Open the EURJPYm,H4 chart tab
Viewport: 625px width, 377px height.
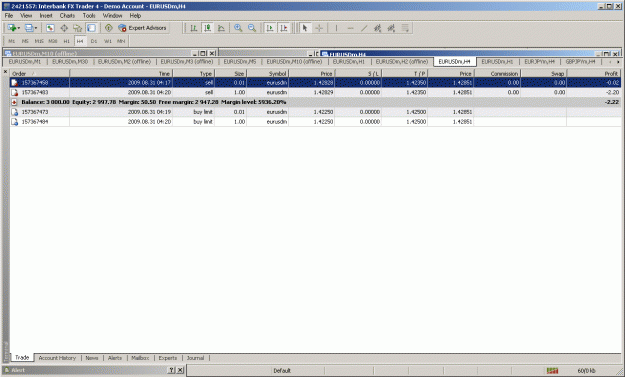coord(539,62)
